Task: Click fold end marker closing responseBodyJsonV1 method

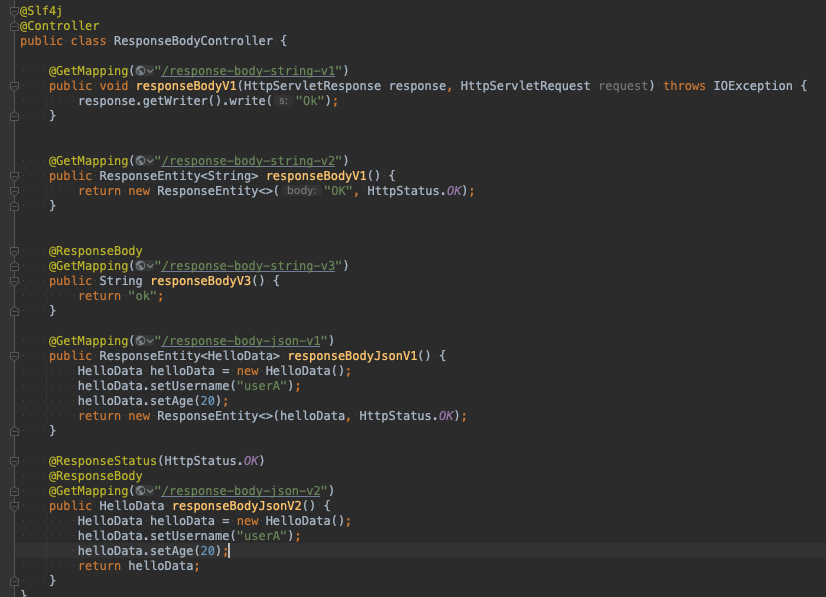Action: pos(14,431)
